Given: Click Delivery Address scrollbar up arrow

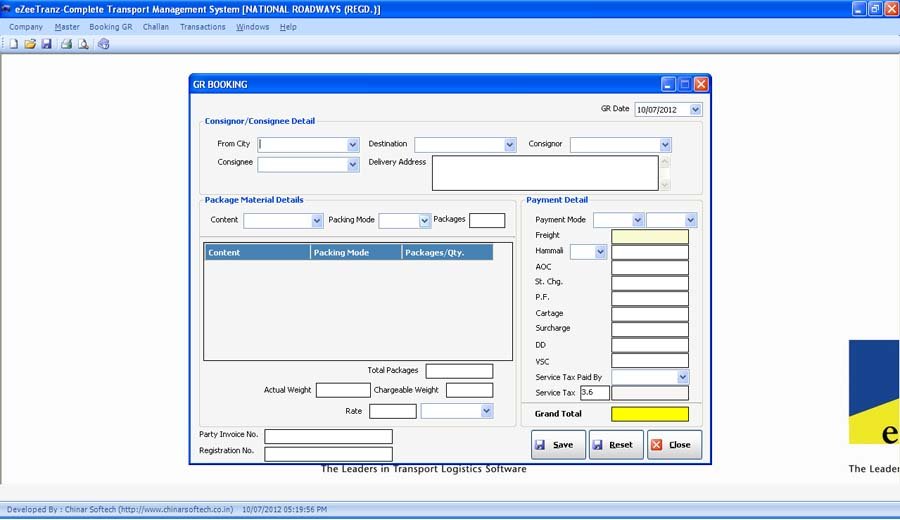Looking at the screenshot, I should point(665,162).
